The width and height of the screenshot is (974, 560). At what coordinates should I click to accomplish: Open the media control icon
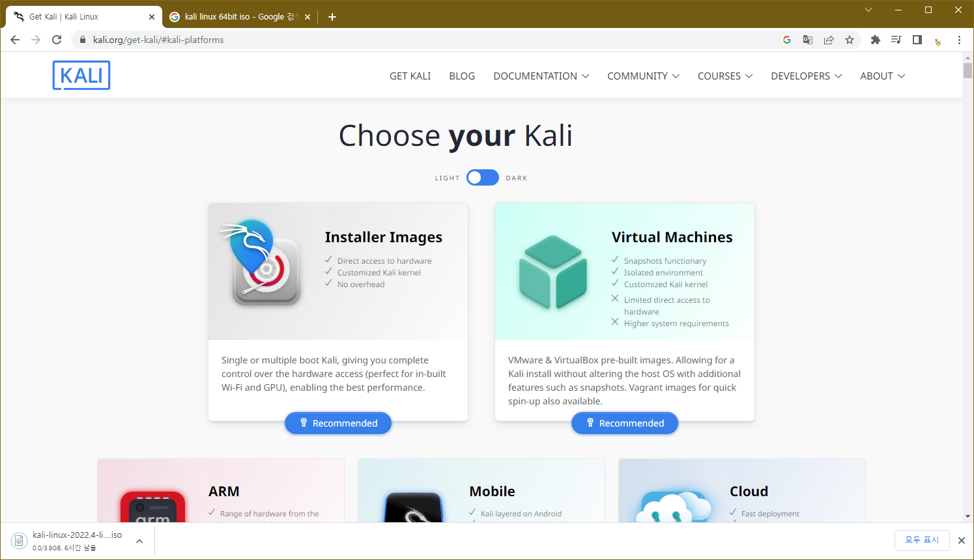click(896, 40)
